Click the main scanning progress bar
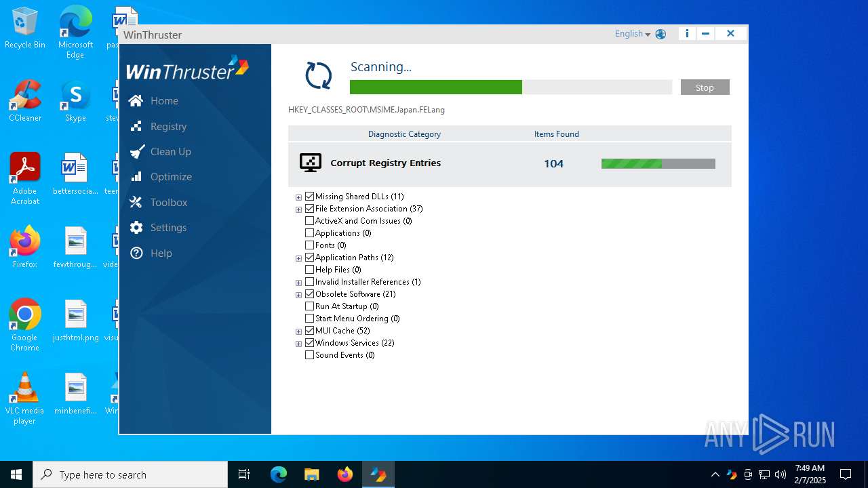The height and width of the screenshot is (488, 868). (x=511, y=87)
